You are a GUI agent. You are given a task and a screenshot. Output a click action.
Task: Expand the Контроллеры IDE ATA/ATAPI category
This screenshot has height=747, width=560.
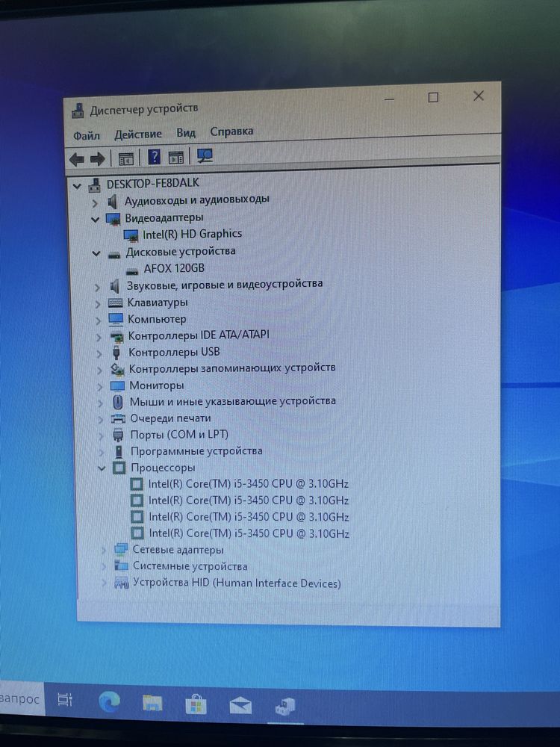pos(99,338)
